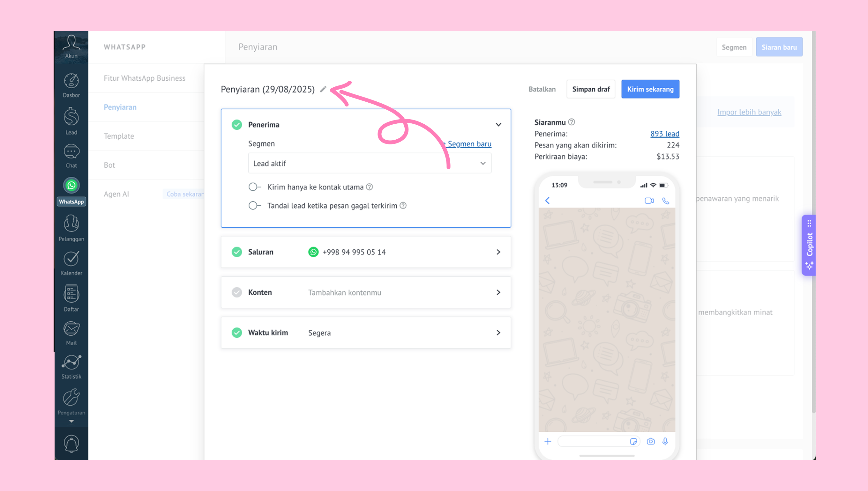Screen dimensions: 868x491
Task: Click the notification bell icon
Action: pyautogui.click(x=71, y=443)
